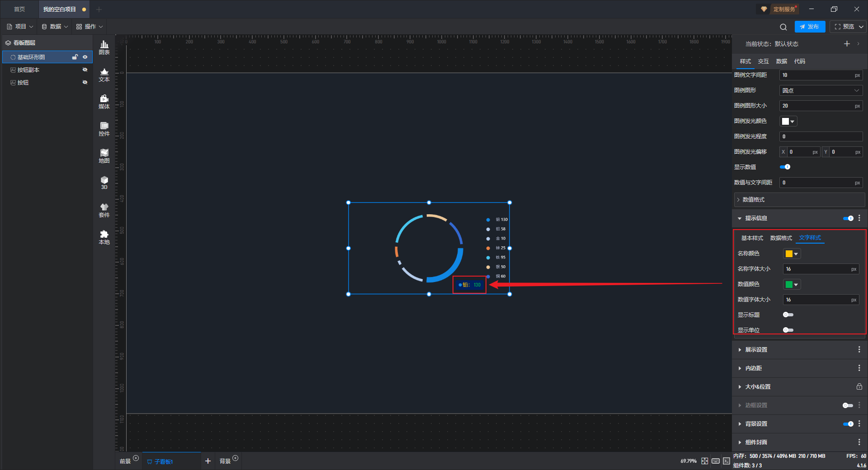Enable the 显示单位 switch

pos(788,330)
